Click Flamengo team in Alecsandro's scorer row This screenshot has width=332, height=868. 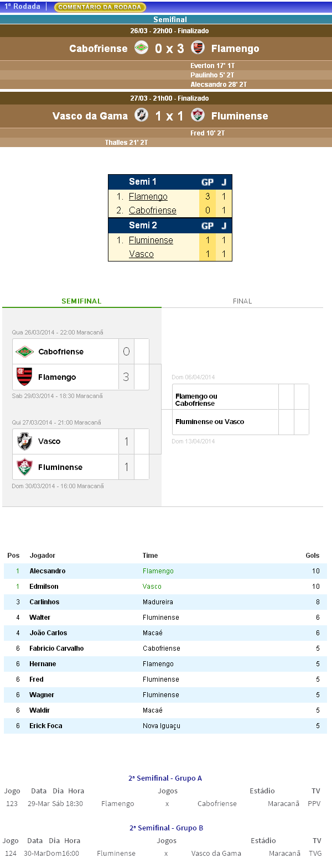click(x=158, y=571)
